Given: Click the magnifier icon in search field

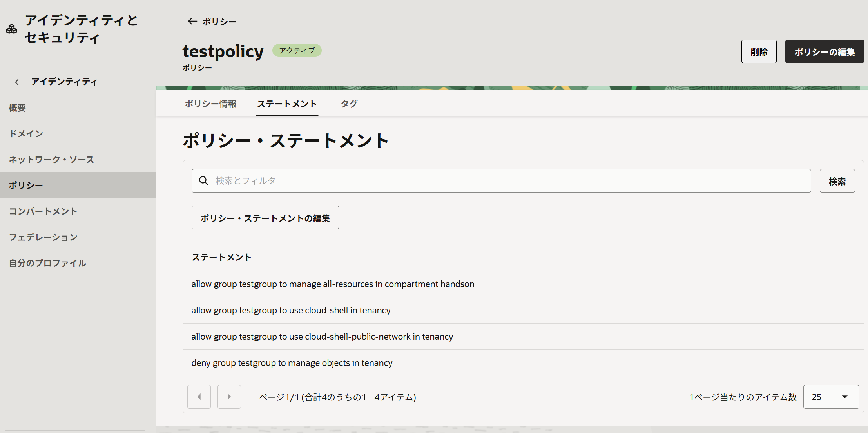Looking at the screenshot, I should 203,181.
